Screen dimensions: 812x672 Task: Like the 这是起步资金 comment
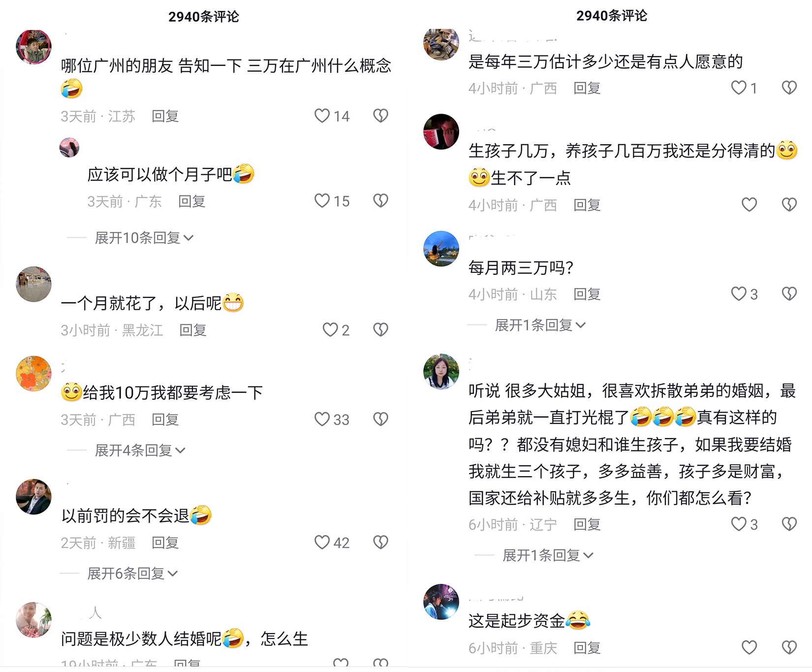pyautogui.click(x=749, y=647)
